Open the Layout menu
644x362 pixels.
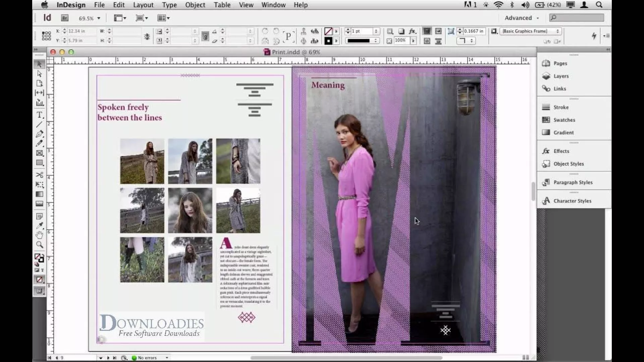[143, 5]
